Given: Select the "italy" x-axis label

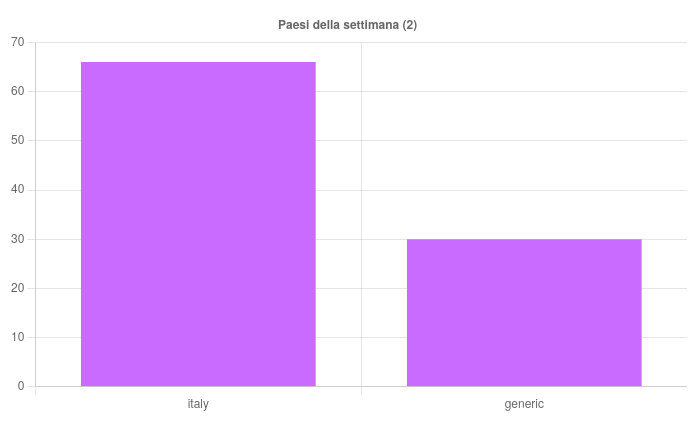Looking at the screenshot, I should (x=198, y=404).
